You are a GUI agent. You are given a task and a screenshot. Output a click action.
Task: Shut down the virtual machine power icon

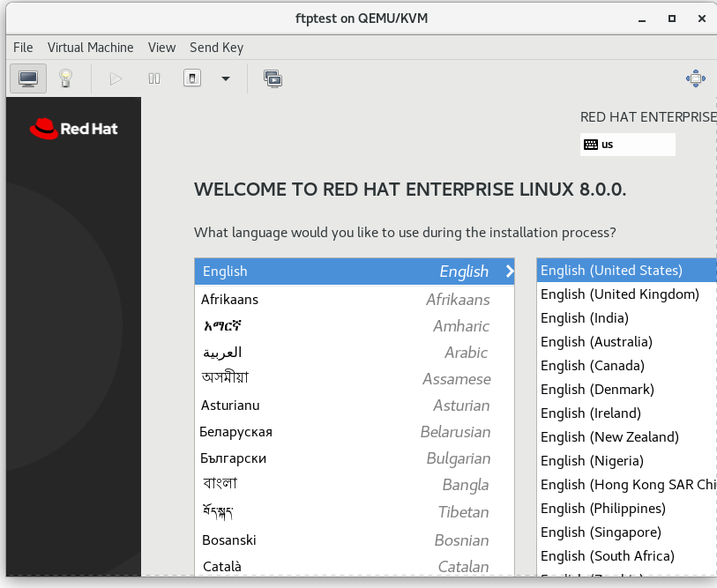[x=192, y=78]
